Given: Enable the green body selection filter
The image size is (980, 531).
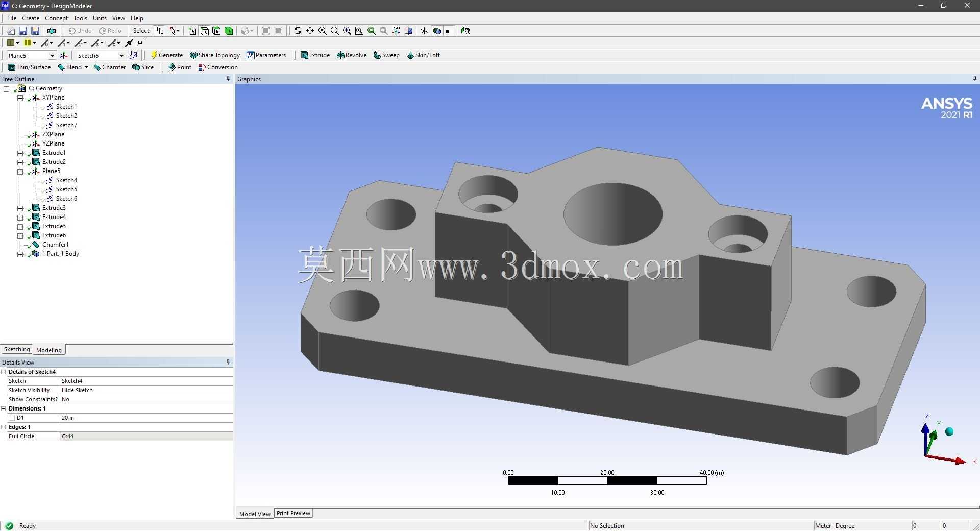Looking at the screenshot, I should point(229,31).
